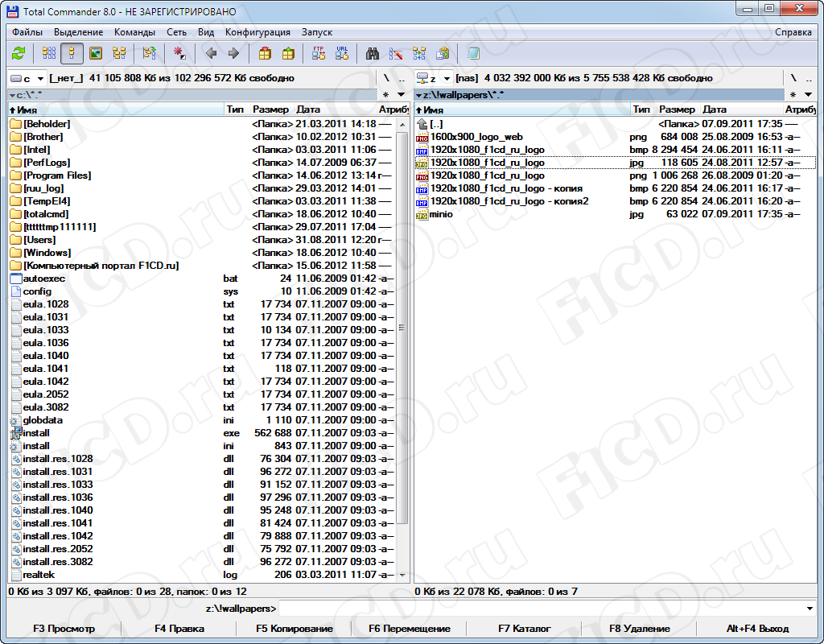The image size is (824, 644).
Task: Select the realtek log file name
Action: pos(39,575)
